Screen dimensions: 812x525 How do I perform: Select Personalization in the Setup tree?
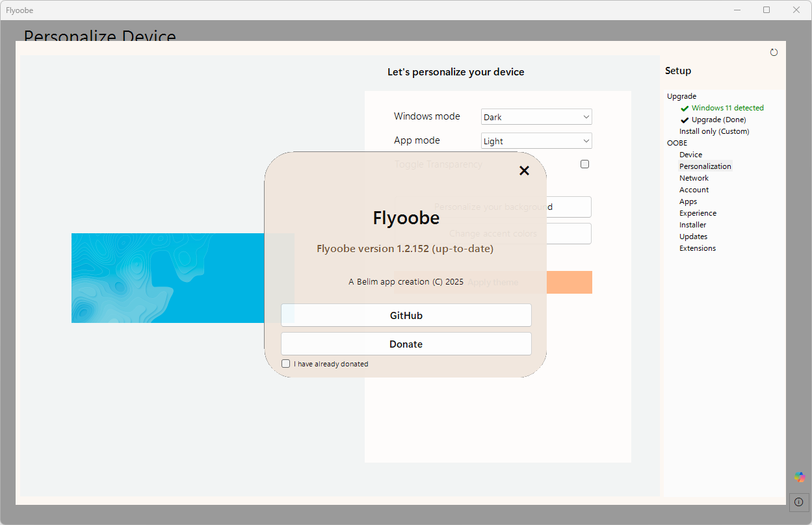[x=705, y=166]
